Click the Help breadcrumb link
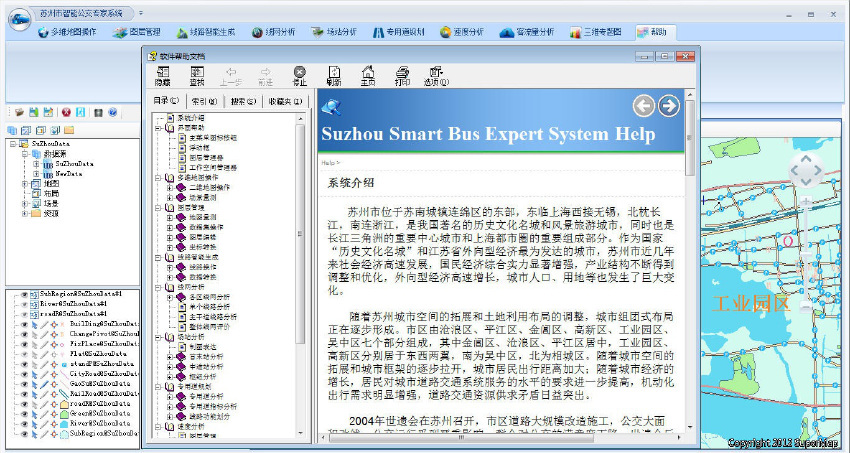Screen dimensions: 850x453 tap(328, 163)
